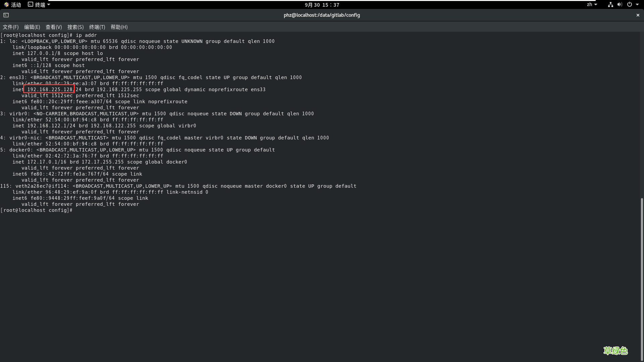
Task: Click the window title phz@localhost:/data/gitlab/config
Action: click(x=322, y=15)
